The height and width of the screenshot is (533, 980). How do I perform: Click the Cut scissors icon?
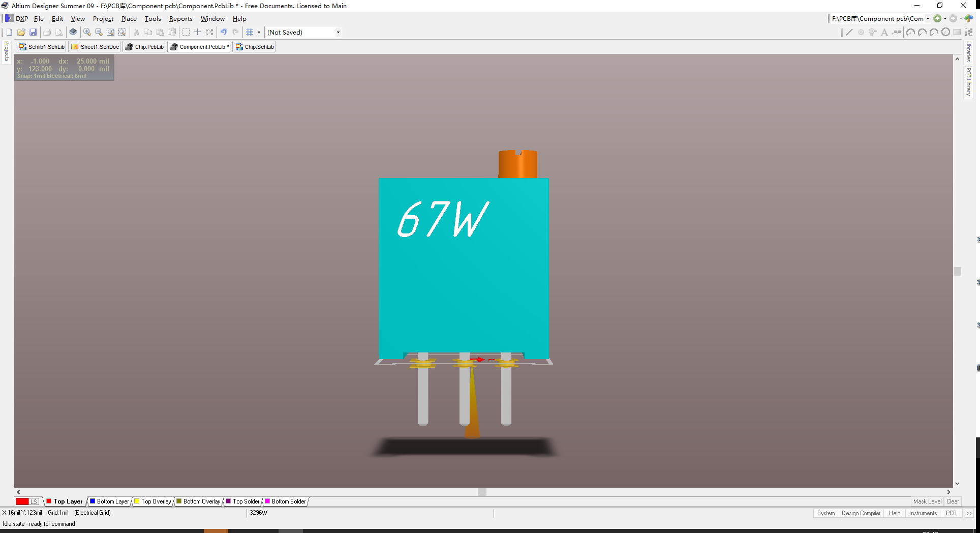[x=136, y=32]
